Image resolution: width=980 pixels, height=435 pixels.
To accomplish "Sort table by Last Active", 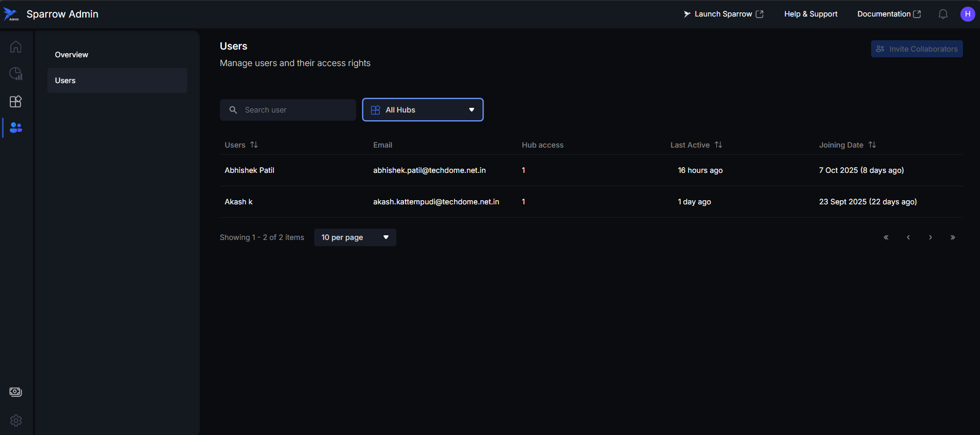I will pos(718,145).
